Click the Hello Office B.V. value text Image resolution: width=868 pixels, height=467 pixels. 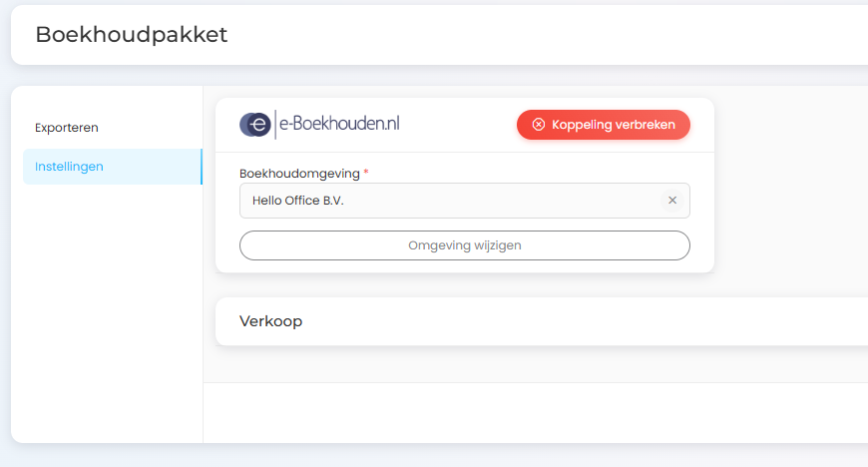297,201
